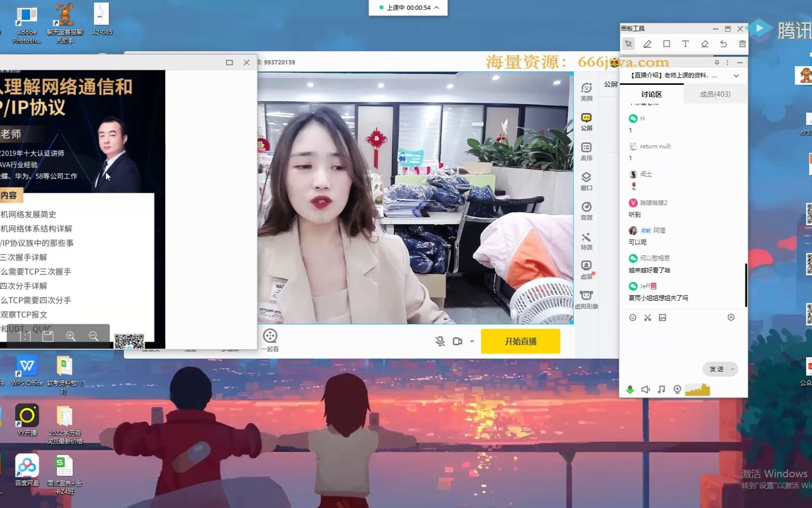Open the 音效 sound effects panel
This screenshot has height=508, width=812.
[x=586, y=211]
